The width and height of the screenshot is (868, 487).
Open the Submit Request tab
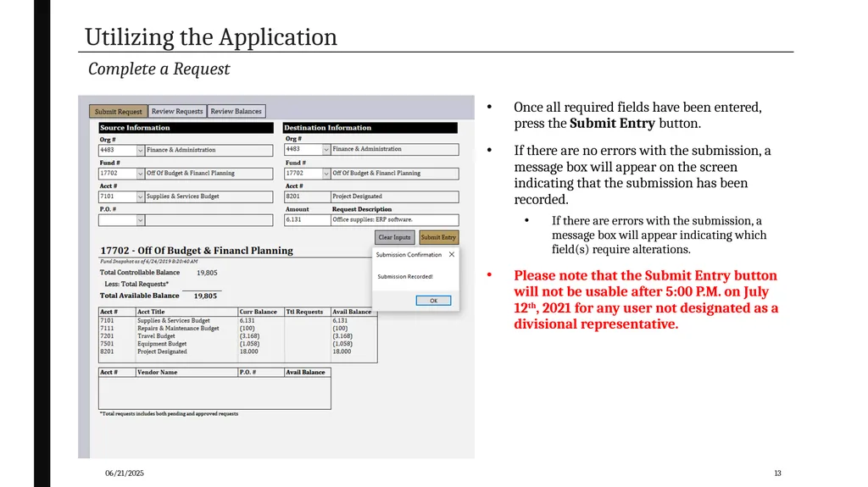[118, 111]
